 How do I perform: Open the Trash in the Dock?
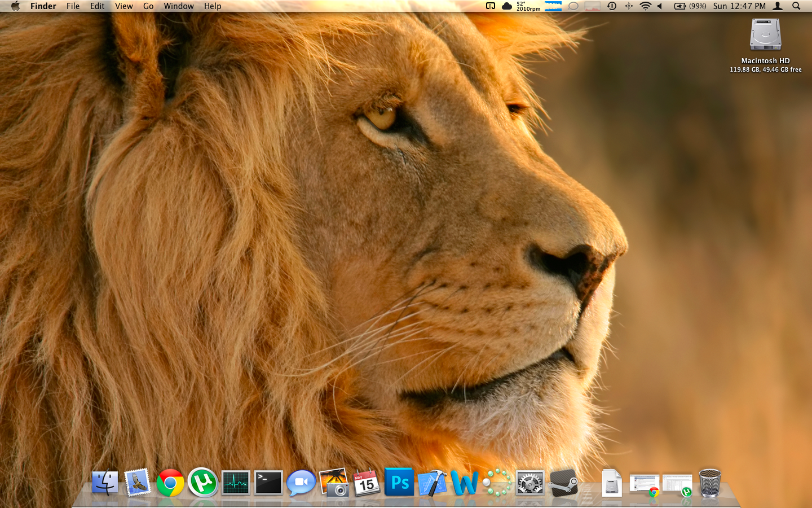click(710, 483)
